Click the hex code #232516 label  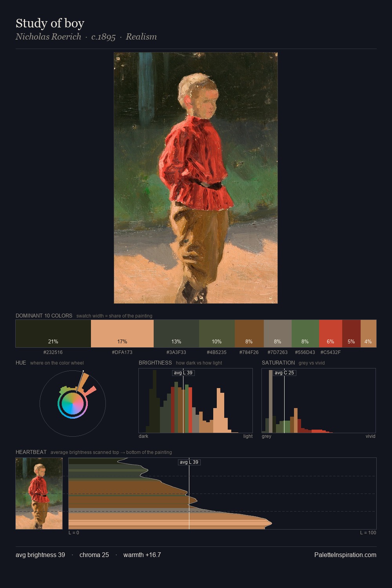point(53,352)
